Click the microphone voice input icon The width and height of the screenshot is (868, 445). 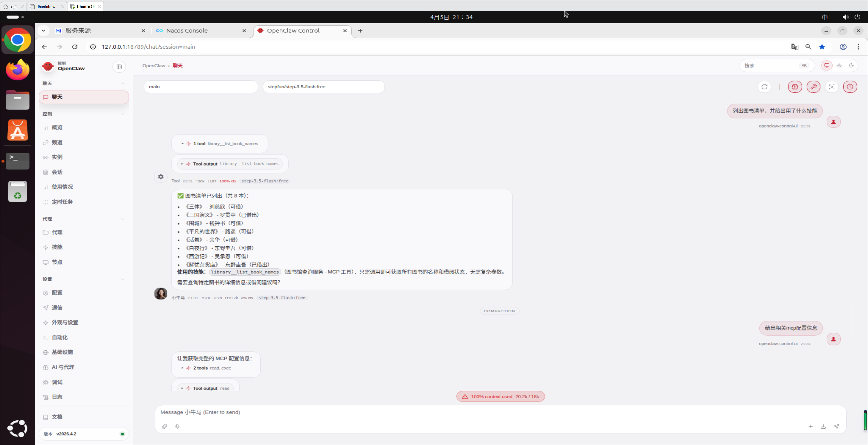(x=178, y=426)
